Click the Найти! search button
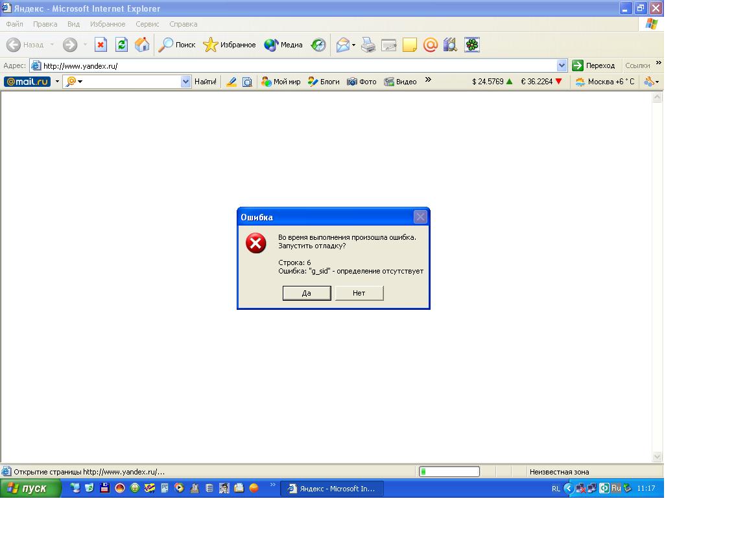Screen dimensions: 747x560 [x=206, y=82]
